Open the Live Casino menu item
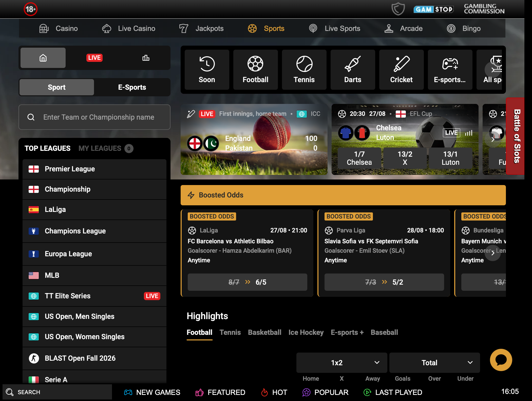 pyautogui.click(x=129, y=28)
